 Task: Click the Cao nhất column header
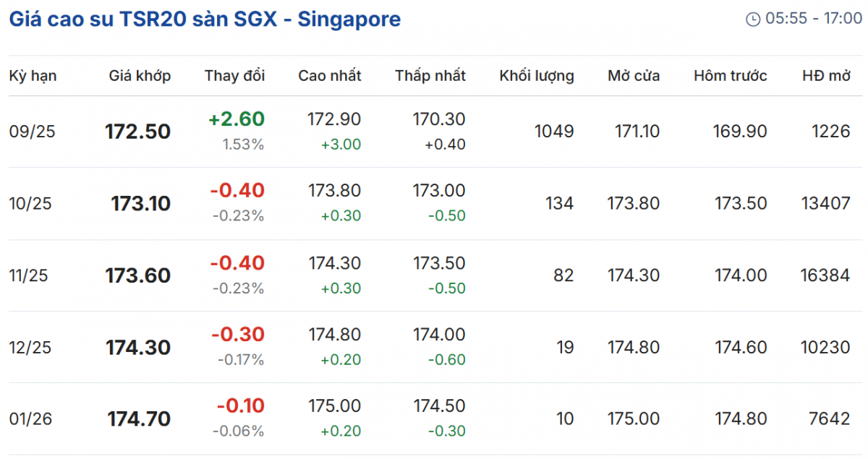pos(329,75)
